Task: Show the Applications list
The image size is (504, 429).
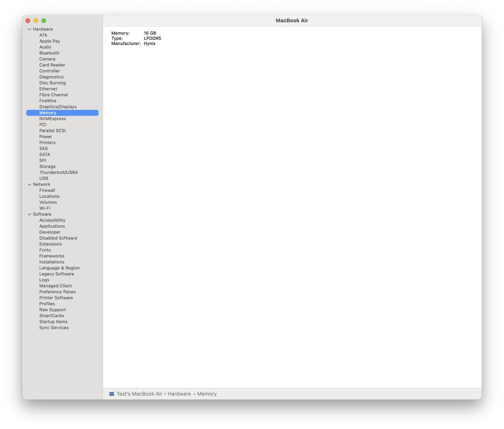Action: [52, 226]
